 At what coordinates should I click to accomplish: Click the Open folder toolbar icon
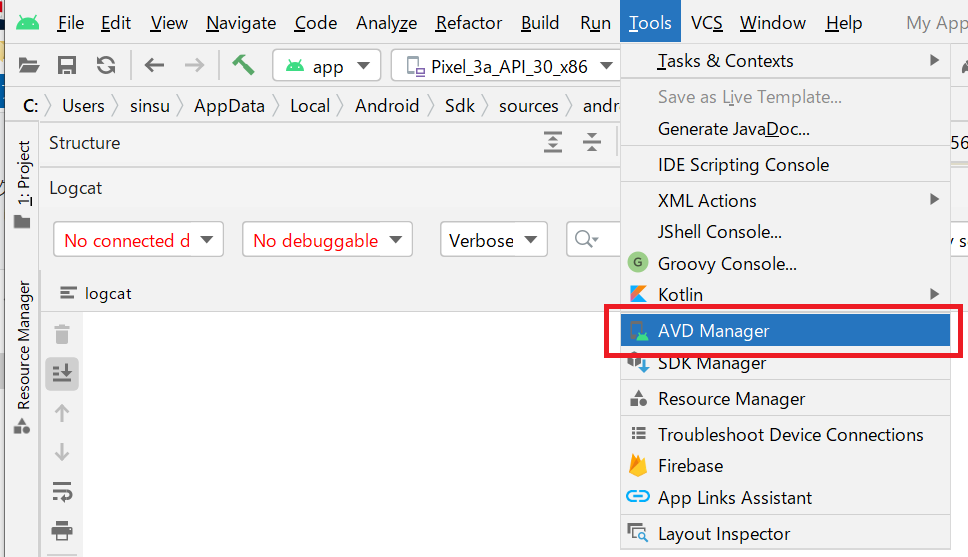pos(28,65)
